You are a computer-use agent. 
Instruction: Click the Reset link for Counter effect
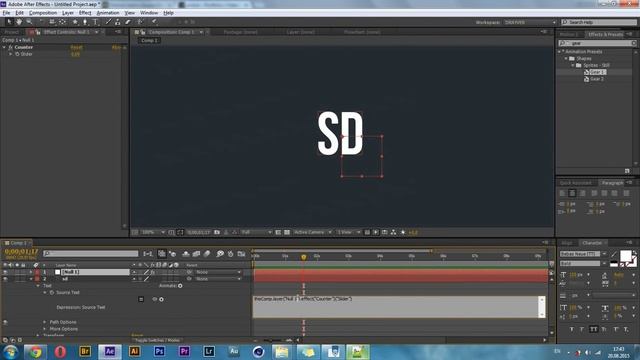pyautogui.click(x=76, y=47)
